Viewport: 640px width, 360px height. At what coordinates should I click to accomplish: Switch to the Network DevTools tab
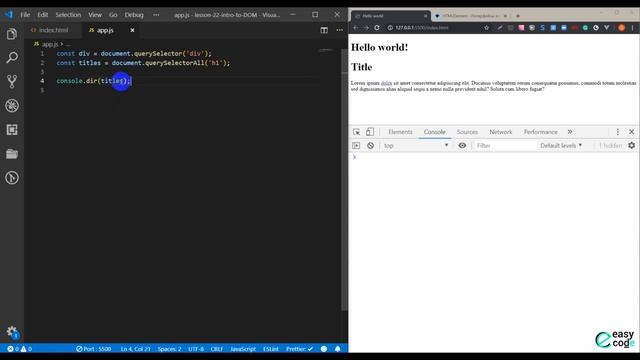click(501, 132)
